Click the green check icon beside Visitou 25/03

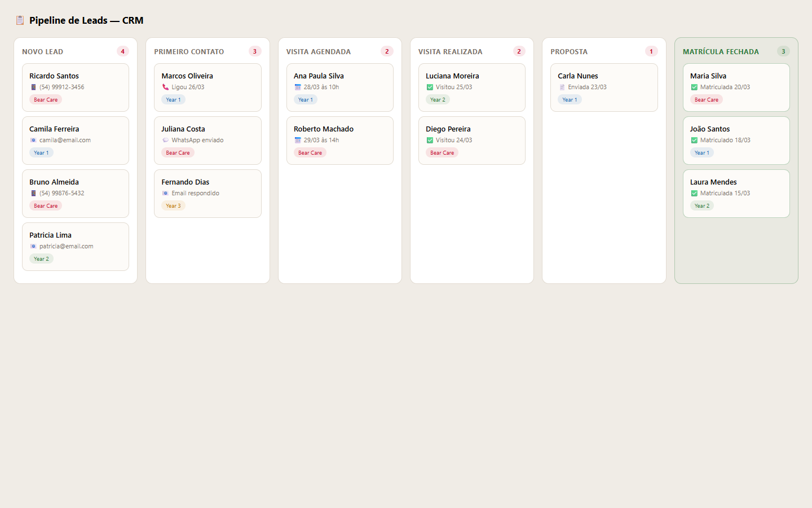429,87
